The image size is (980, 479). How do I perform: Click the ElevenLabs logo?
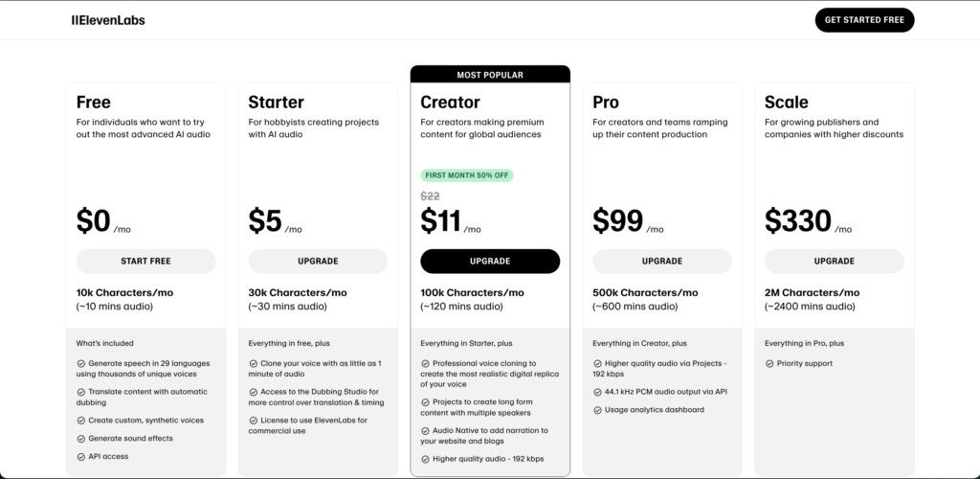tap(108, 20)
